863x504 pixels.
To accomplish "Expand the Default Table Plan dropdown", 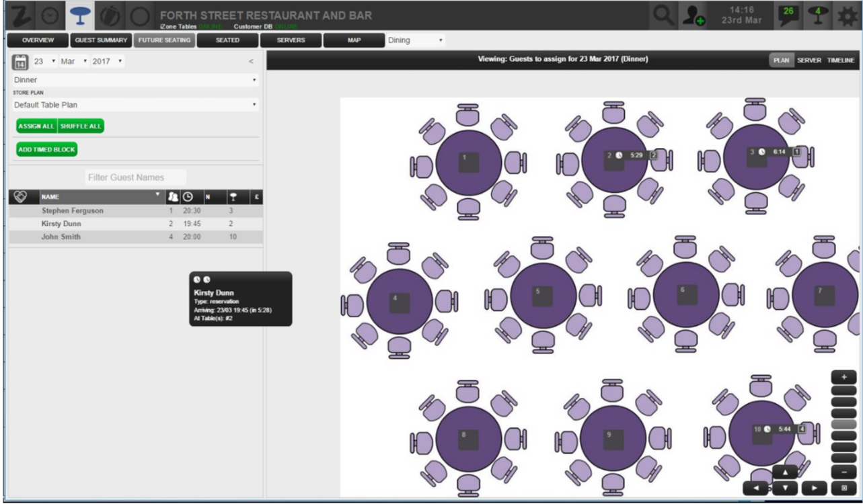I will [x=135, y=105].
